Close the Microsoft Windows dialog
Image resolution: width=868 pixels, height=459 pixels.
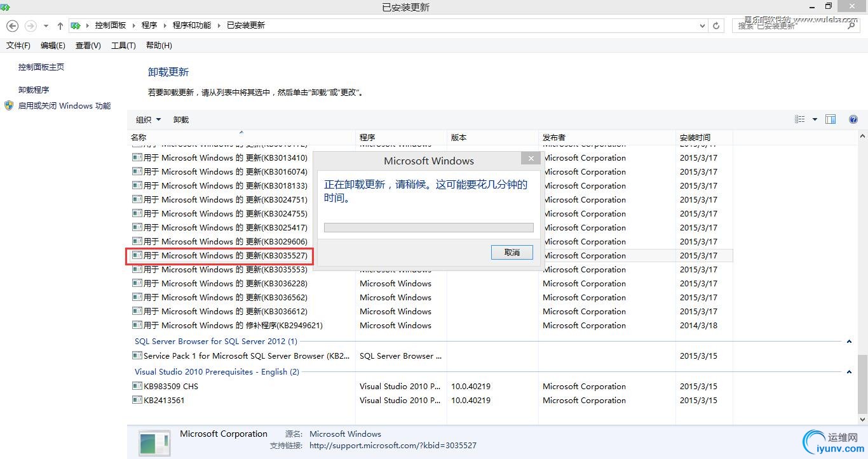[x=531, y=158]
